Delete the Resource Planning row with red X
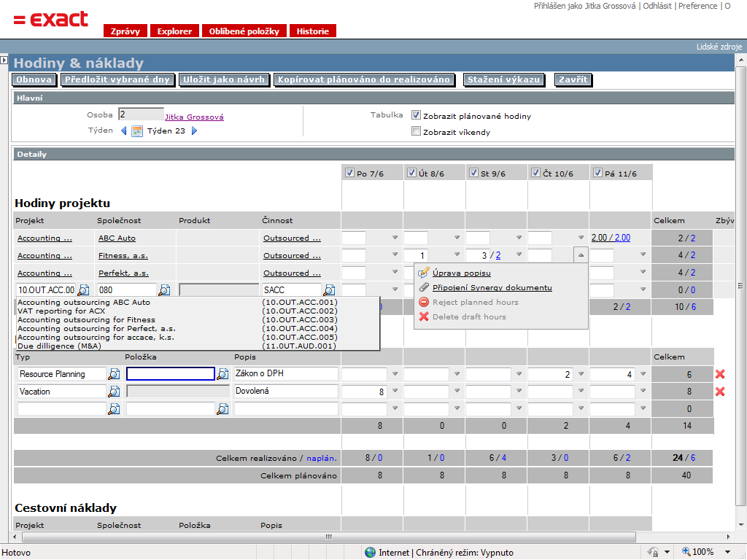This screenshot has width=747, height=560. (x=720, y=374)
